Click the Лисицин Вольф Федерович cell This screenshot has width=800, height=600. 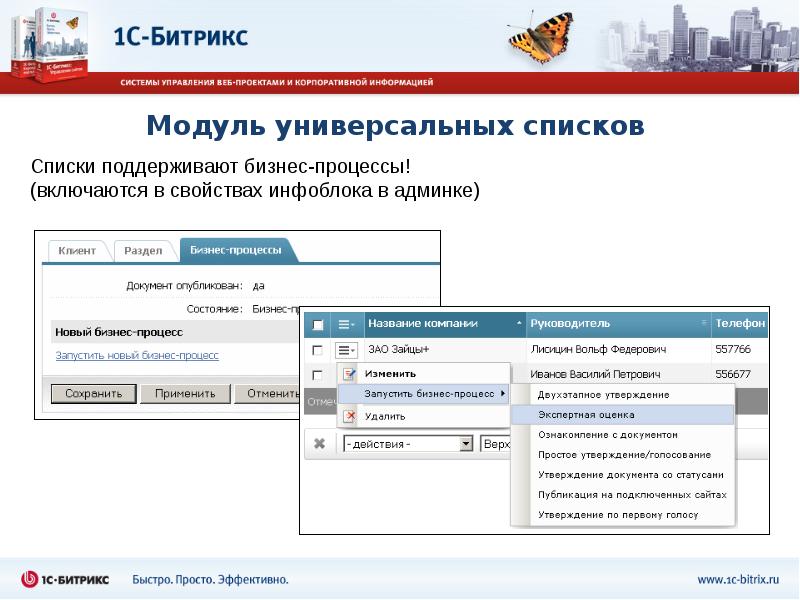[x=598, y=349]
